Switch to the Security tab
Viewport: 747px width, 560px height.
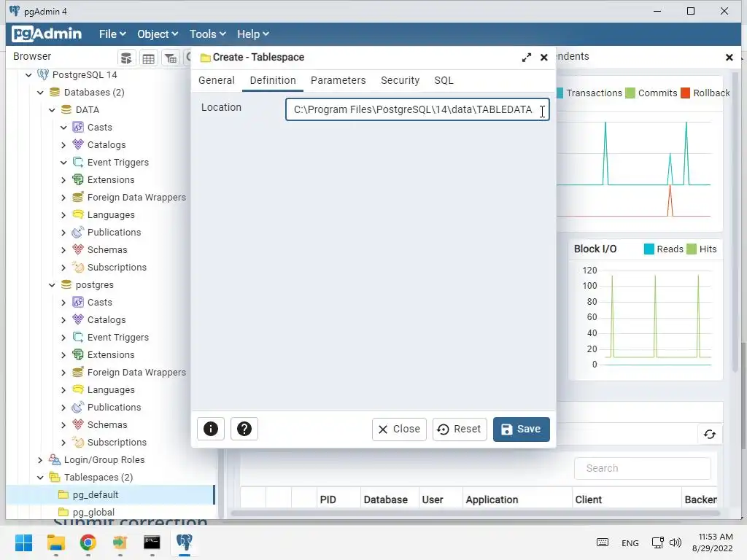[400, 80]
